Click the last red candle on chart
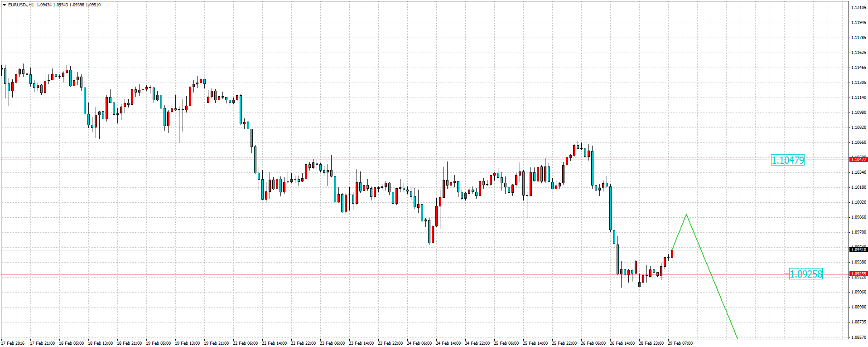Screen dimensions: 868x347 click(672, 254)
